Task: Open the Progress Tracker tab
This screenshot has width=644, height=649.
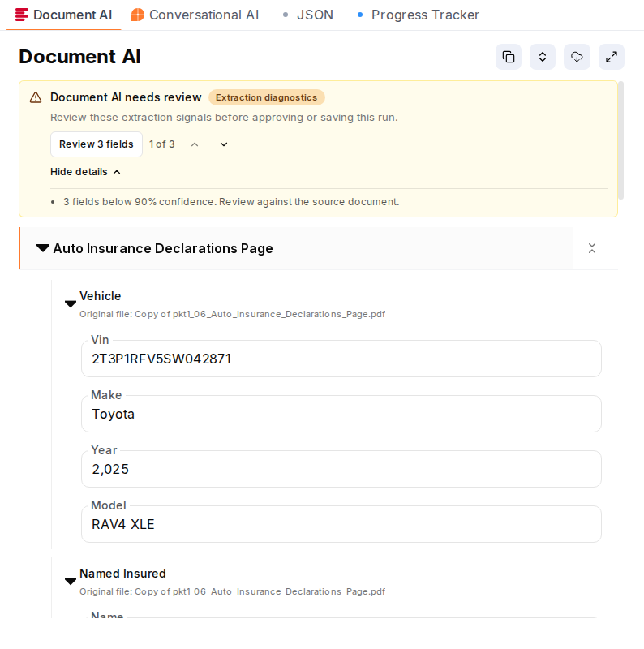Action: pos(418,15)
